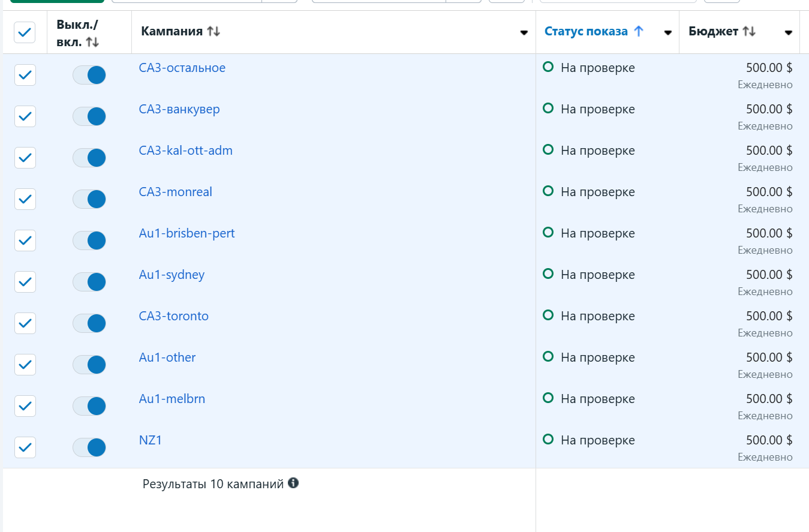Click Результаты 10 кампаний summary text
Screen dimensions: 809x532
click(x=213, y=484)
